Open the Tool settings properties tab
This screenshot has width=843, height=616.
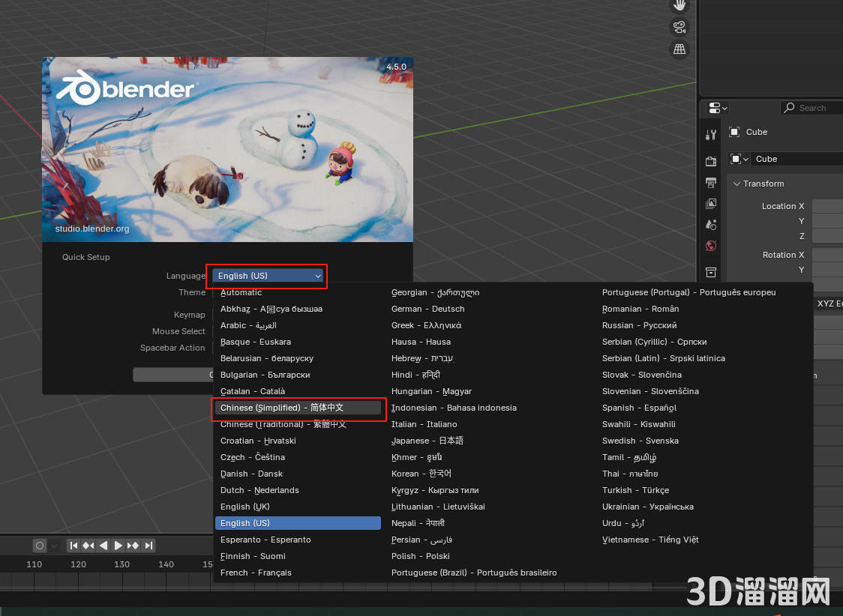click(710, 135)
